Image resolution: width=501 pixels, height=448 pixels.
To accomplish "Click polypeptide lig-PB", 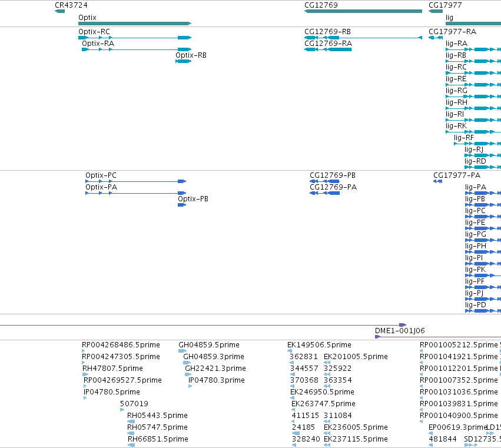I will coord(483,205).
